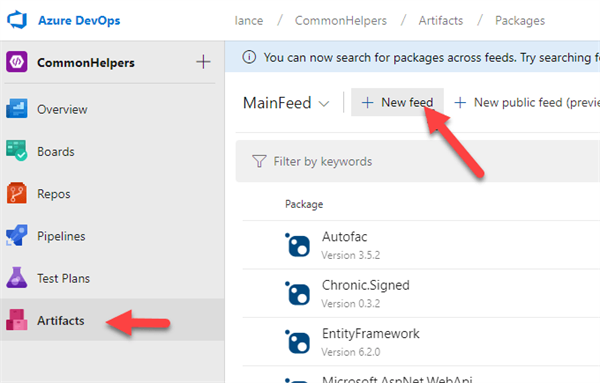Image resolution: width=600 pixels, height=383 pixels.
Task: Open the Chronic.Signed package
Action: click(365, 285)
